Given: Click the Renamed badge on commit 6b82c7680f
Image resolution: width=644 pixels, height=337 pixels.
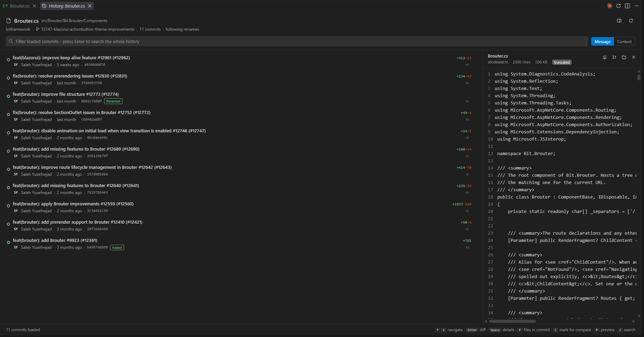Looking at the screenshot, I should tap(113, 101).
